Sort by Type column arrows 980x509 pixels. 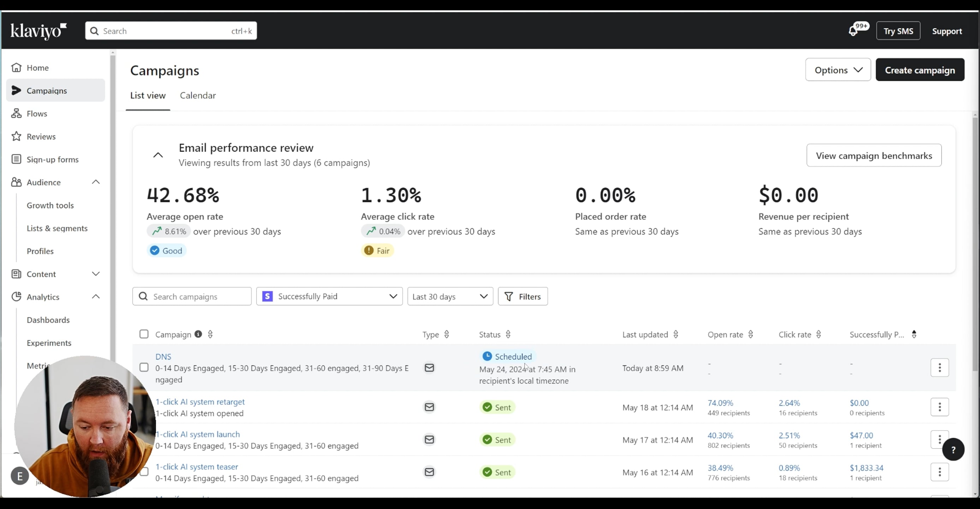(447, 334)
